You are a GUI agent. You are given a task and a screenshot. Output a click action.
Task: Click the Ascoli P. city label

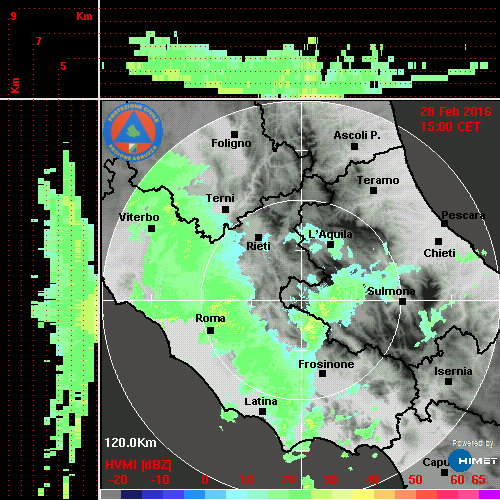pyautogui.click(x=357, y=135)
